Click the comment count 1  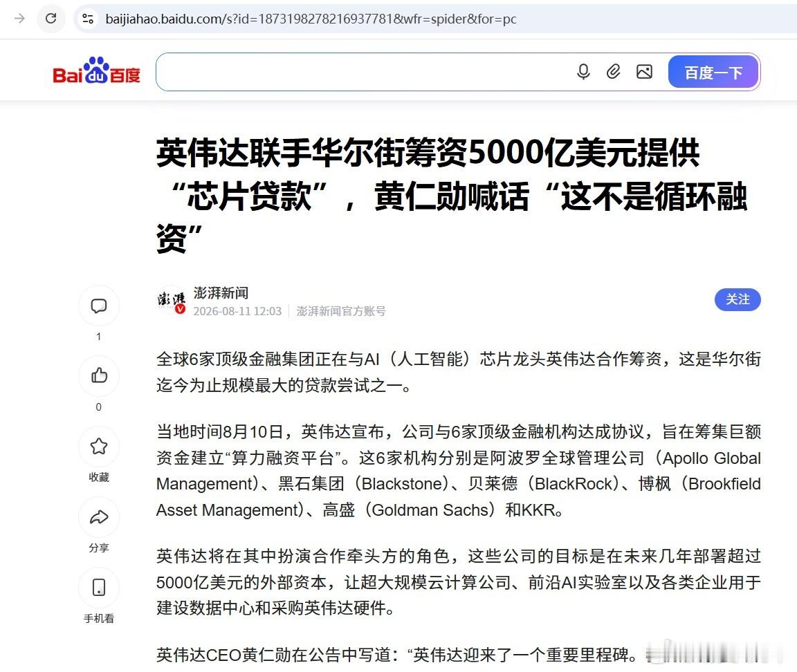point(99,336)
